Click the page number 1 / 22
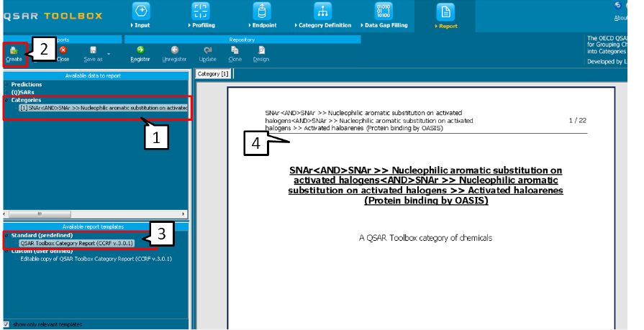The image size is (644, 330). tap(578, 120)
